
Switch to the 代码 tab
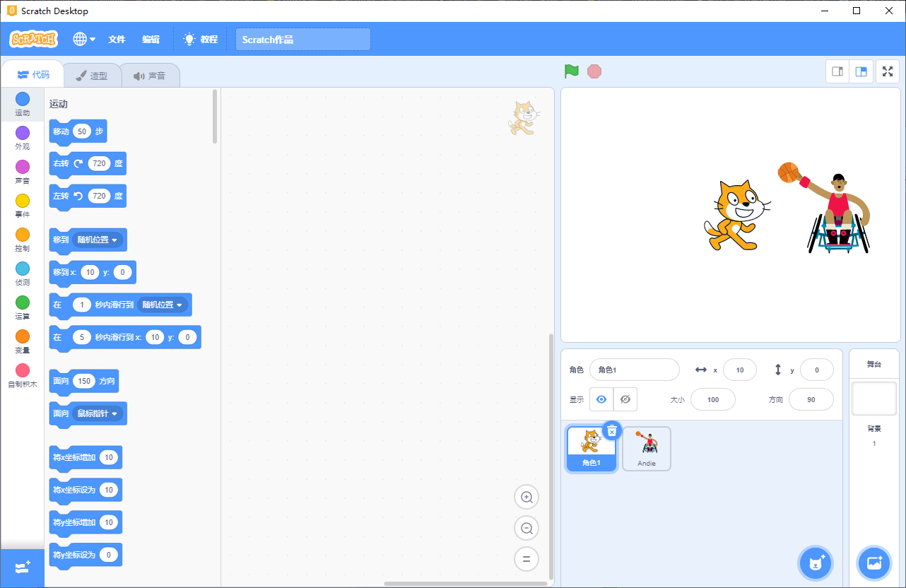33,75
